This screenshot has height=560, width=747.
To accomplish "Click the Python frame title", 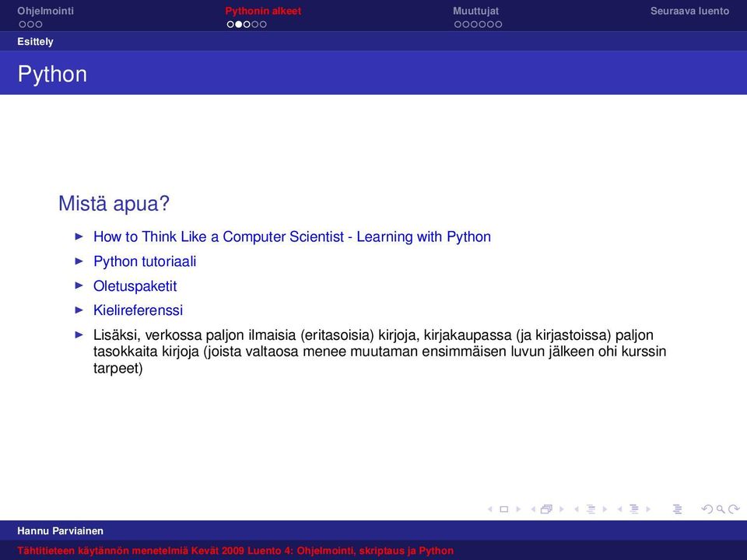I will pyautogui.click(x=52, y=75).
